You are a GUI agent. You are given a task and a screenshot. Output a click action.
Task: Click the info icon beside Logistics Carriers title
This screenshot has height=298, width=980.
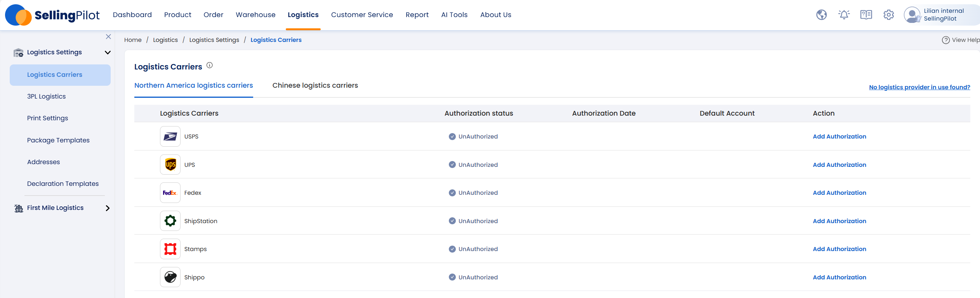tap(210, 66)
